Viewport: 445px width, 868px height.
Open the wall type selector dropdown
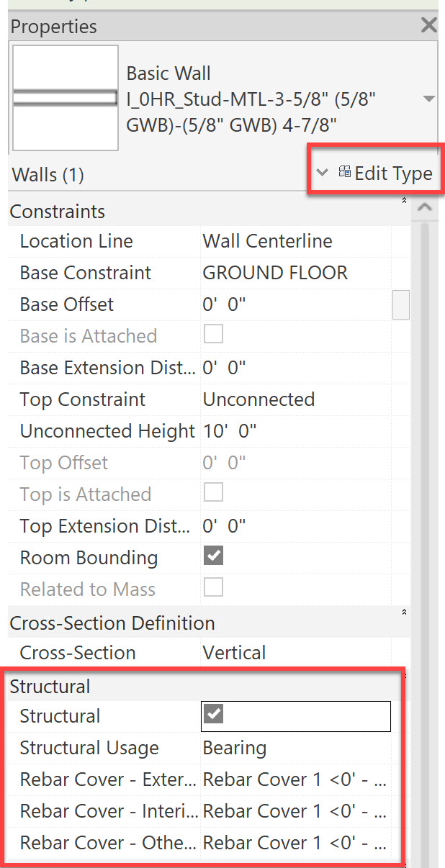point(428,99)
